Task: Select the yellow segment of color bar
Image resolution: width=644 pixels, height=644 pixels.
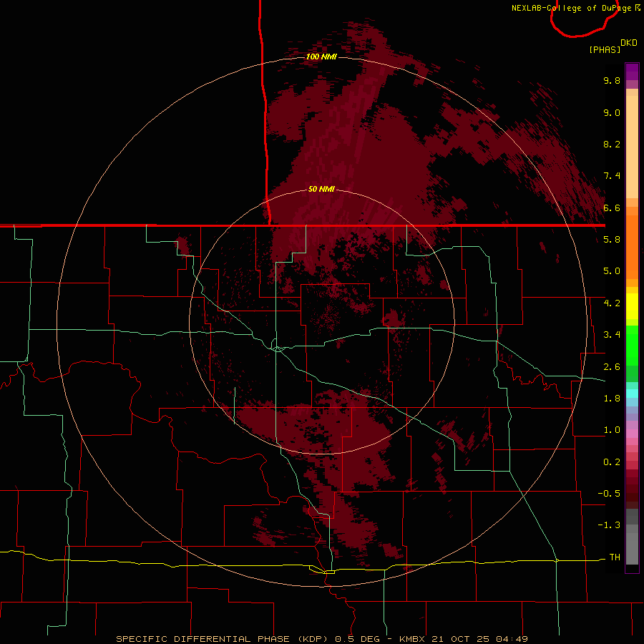Action: (x=632, y=306)
